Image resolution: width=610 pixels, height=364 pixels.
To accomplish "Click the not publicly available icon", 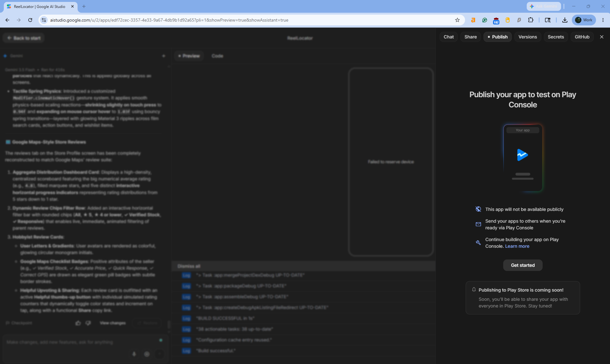I will 478,209.
